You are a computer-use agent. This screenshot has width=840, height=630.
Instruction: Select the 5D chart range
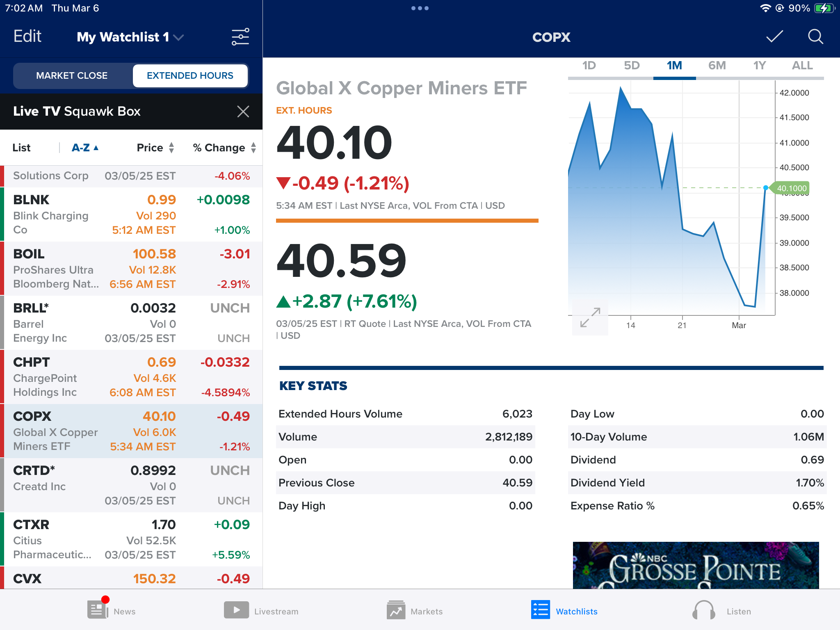(x=632, y=66)
